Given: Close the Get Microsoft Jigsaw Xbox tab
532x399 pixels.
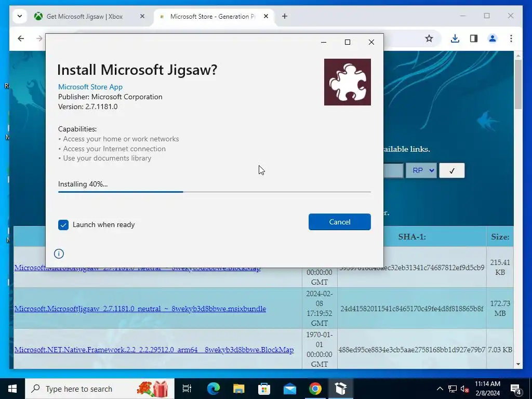Looking at the screenshot, I should [142, 16].
